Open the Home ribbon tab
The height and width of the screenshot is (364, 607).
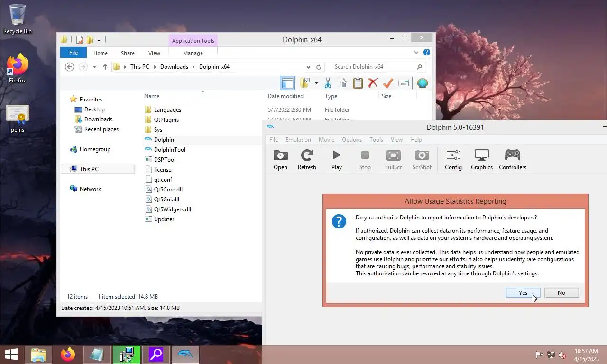[x=101, y=53]
